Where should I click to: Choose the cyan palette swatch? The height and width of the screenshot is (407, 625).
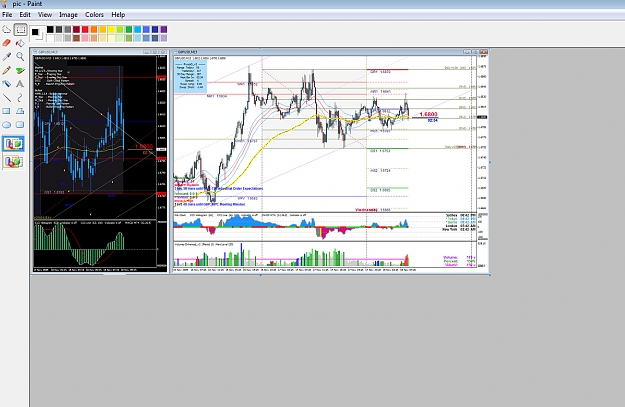[137, 29]
